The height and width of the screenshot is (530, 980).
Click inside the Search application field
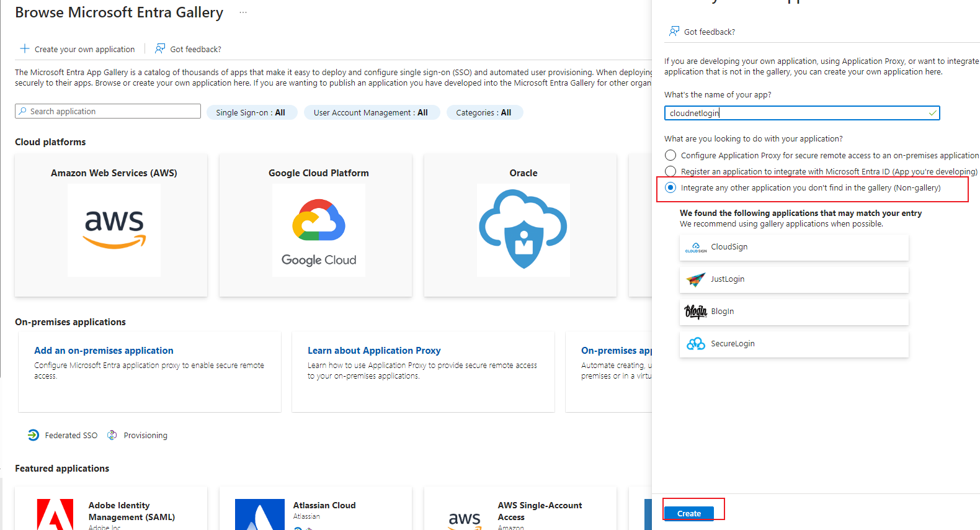pos(108,111)
